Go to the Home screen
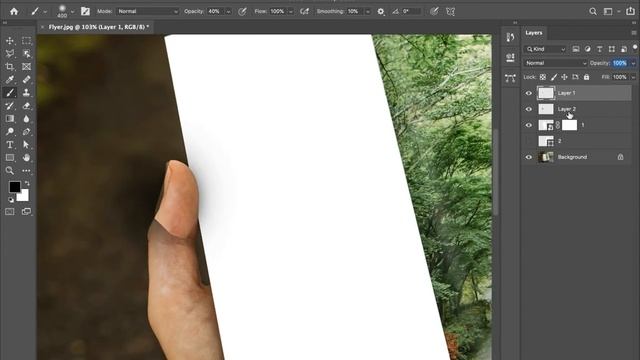This screenshot has height=360, width=640. pyautogui.click(x=14, y=11)
